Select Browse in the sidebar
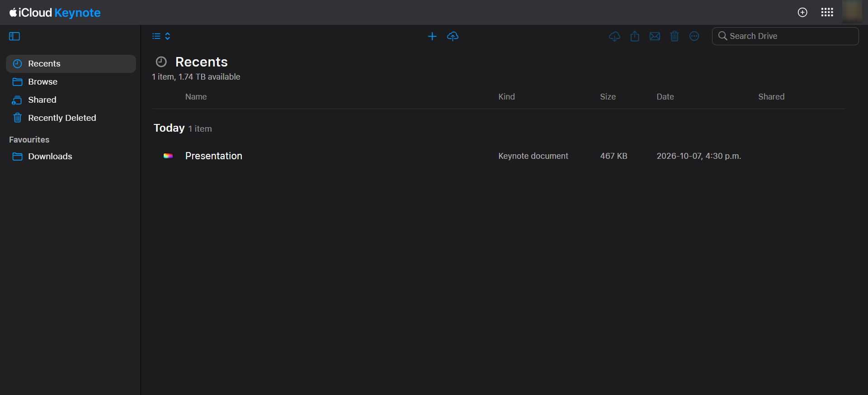The height and width of the screenshot is (395, 868). click(x=71, y=82)
